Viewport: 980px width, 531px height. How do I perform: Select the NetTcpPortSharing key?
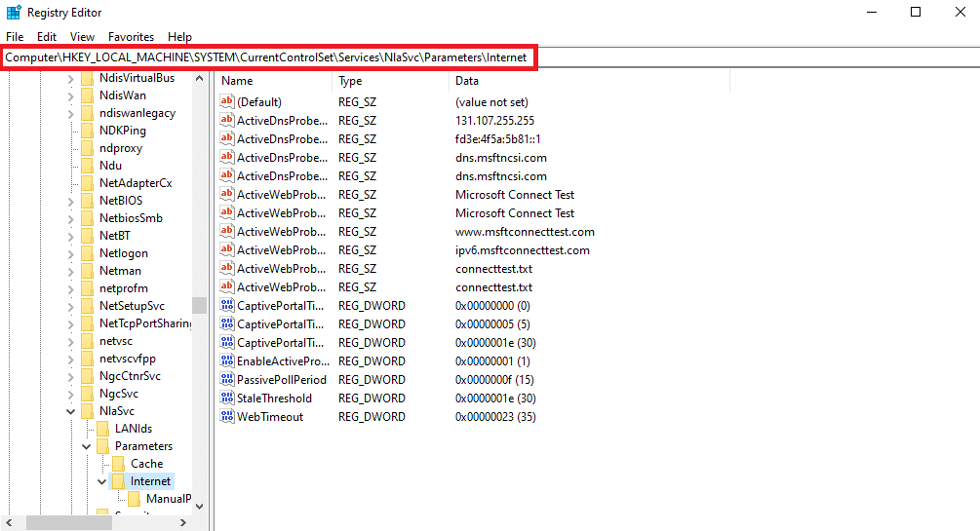click(x=145, y=322)
